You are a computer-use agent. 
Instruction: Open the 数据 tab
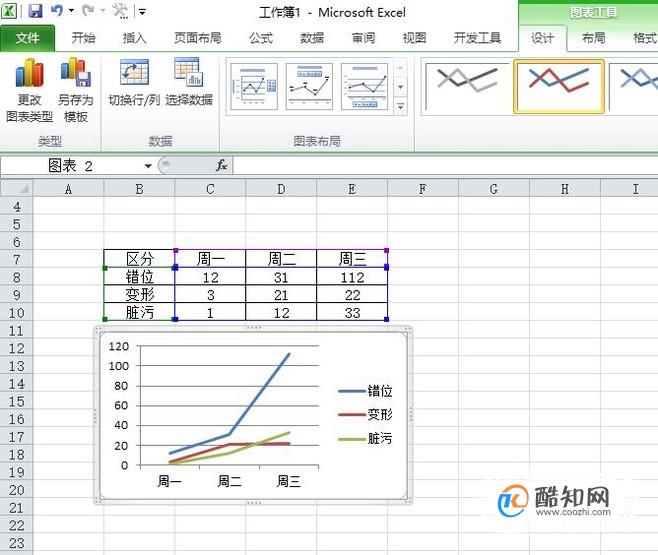(x=312, y=38)
